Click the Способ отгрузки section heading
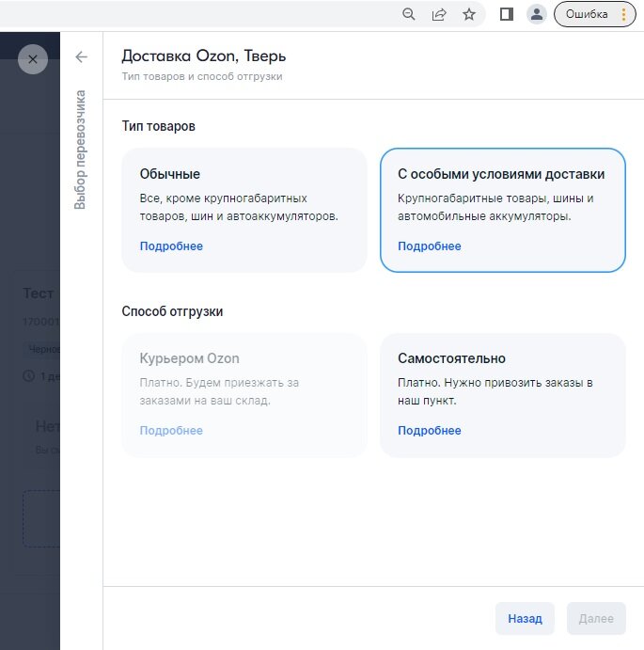 172,311
